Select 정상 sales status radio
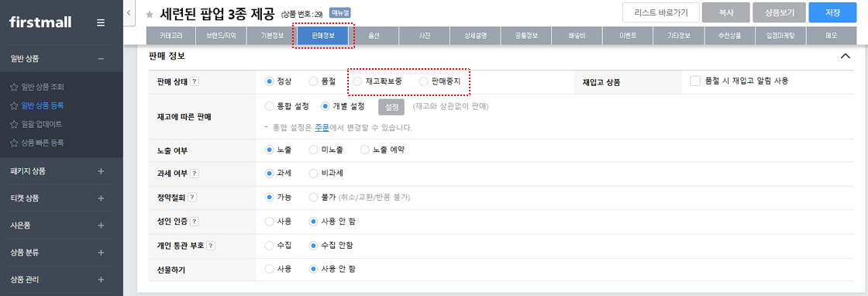This screenshot has height=296, width=868. [x=270, y=81]
